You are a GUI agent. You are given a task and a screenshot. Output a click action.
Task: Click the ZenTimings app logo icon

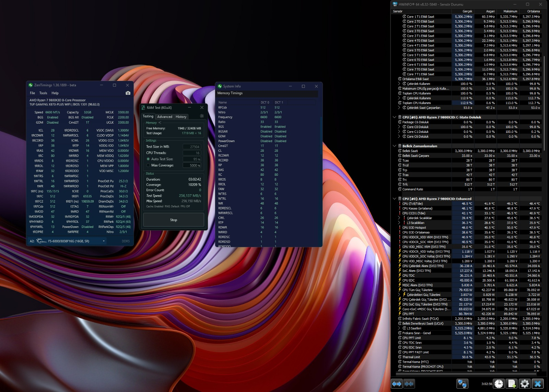click(x=31, y=85)
